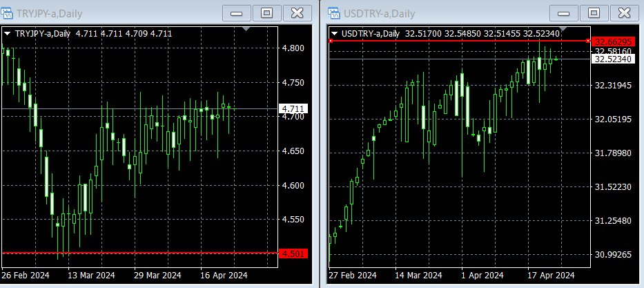Click the 27 Feb 2024 date label
Viewport: 644px width, 288px height.
point(353,276)
